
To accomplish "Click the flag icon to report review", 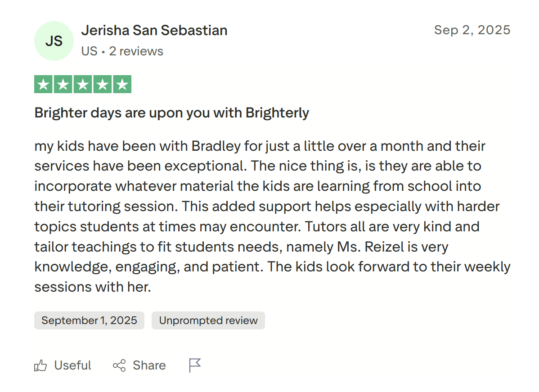I will (x=194, y=365).
